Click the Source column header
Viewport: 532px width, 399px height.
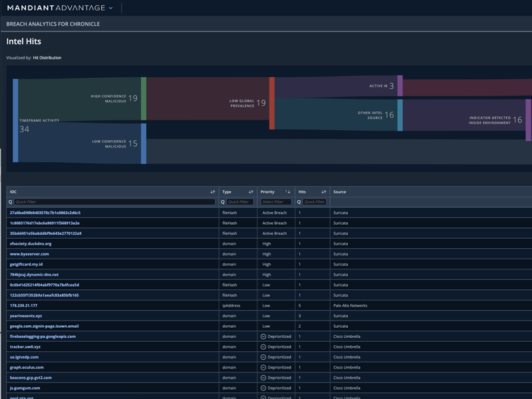[x=340, y=192]
